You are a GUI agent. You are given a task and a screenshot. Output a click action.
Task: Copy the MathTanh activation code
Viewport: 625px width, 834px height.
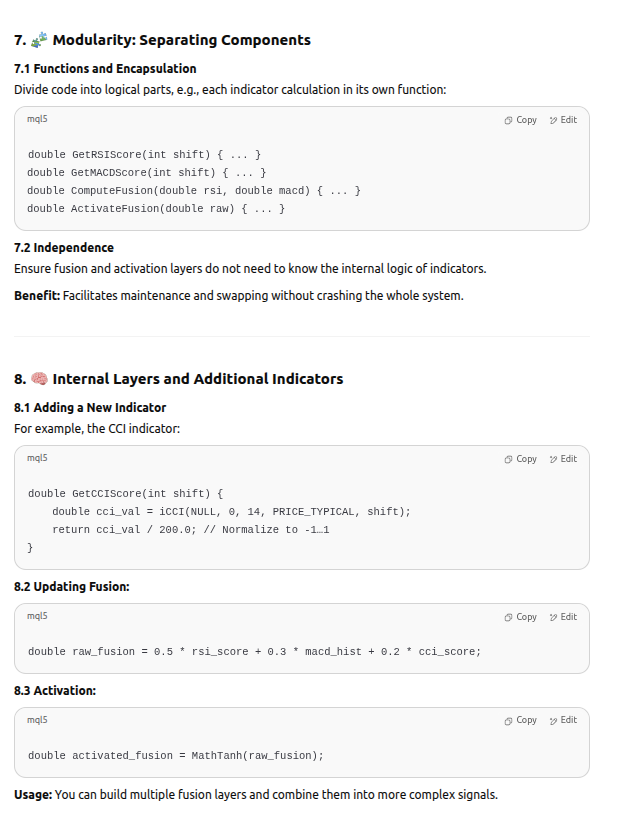[521, 720]
